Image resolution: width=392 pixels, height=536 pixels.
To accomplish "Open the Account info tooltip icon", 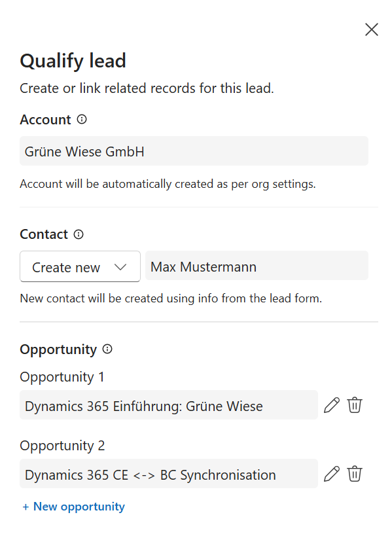I will (81, 120).
